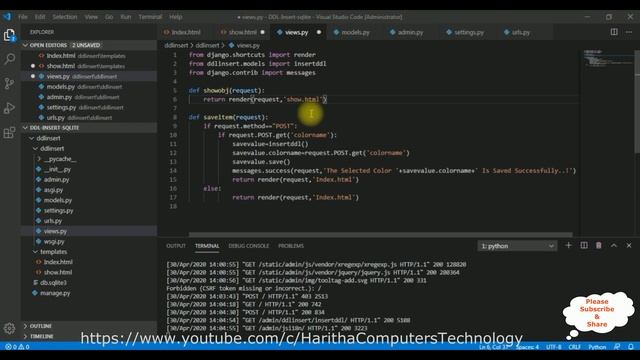Click unsaved dot on views.py tab
This screenshot has width=640, height=360.
(319, 32)
